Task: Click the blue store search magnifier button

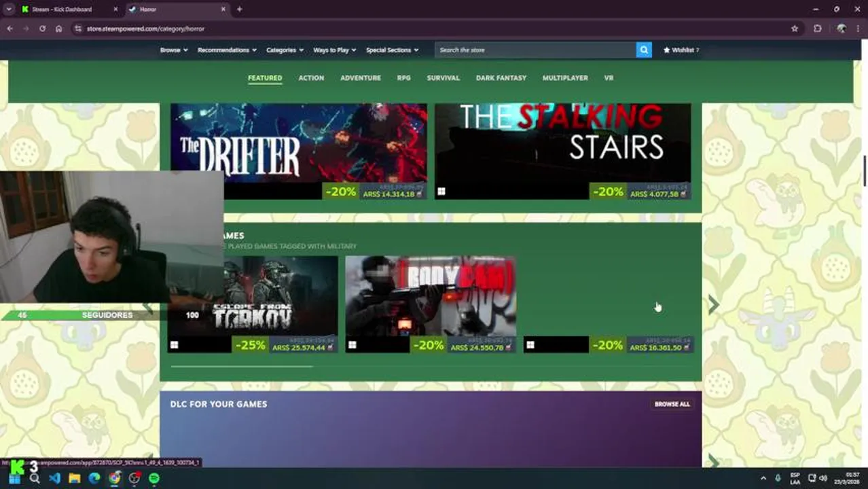Action: pos(644,50)
